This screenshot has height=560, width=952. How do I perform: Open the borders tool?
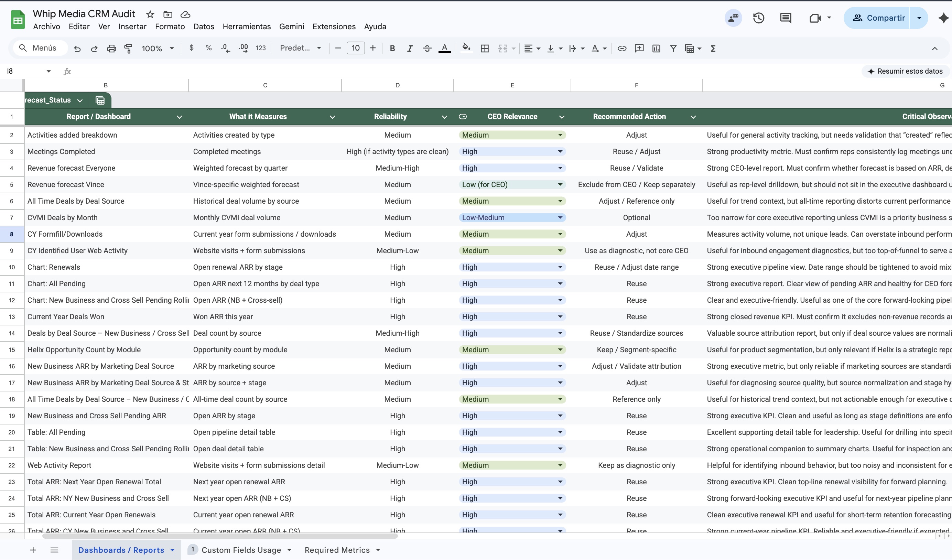[485, 49]
